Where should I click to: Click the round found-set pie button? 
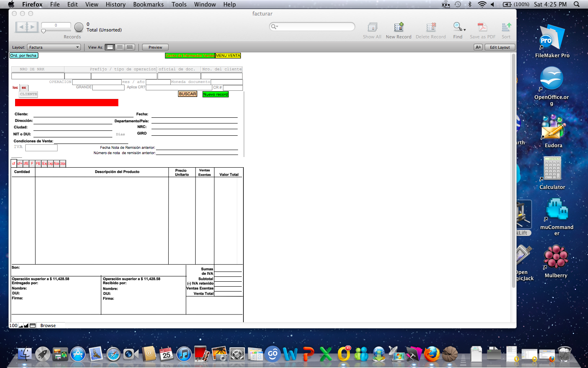(79, 27)
